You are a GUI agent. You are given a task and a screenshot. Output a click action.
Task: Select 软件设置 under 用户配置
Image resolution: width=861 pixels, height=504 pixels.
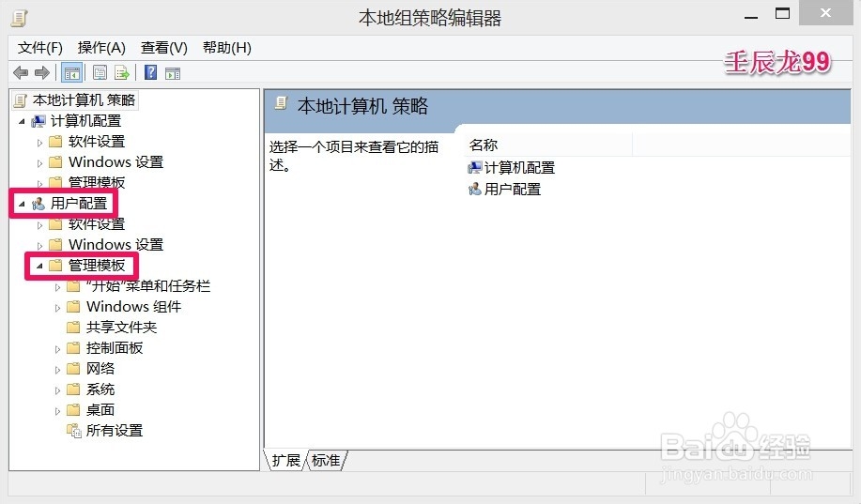tap(97, 224)
